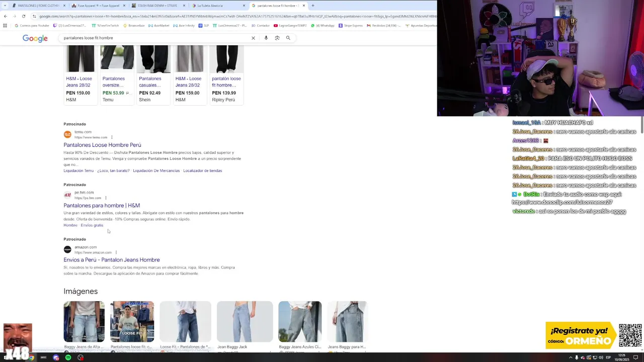Click the Google logo
This screenshot has width=644, height=362.
point(35,38)
